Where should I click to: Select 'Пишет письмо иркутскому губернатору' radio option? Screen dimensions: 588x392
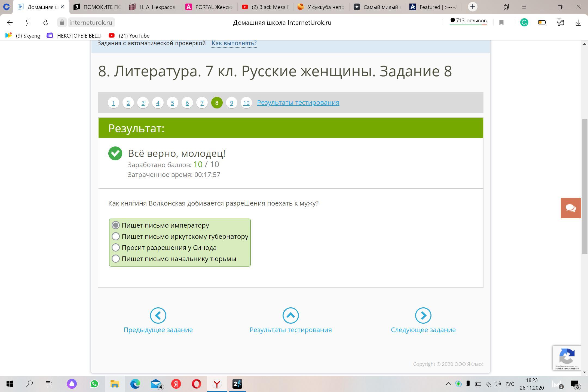point(116,236)
